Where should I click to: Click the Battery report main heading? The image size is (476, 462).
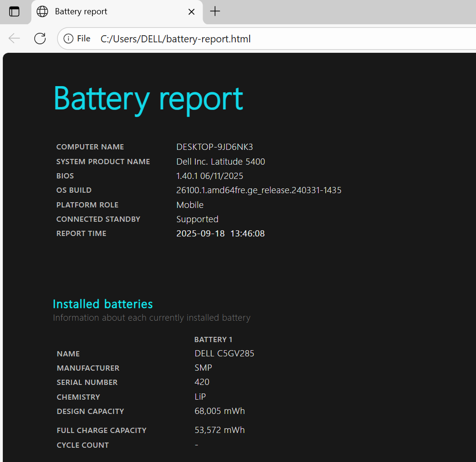pyautogui.click(x=148, y=98)
